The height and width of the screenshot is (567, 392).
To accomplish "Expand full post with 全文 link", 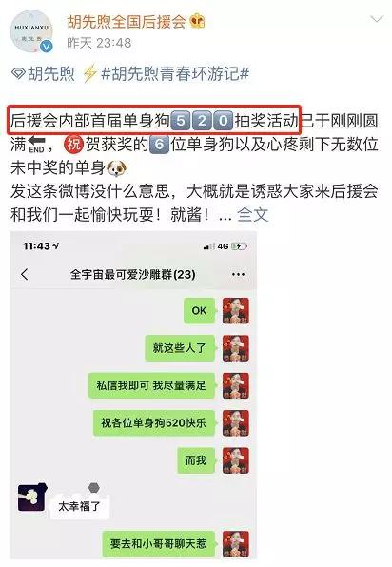I will [253, 215].
